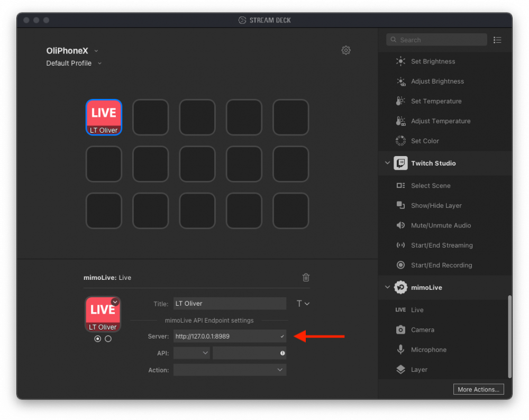
Task: Click the mimoLive plugin logo icon
Action: coord(400,287)
